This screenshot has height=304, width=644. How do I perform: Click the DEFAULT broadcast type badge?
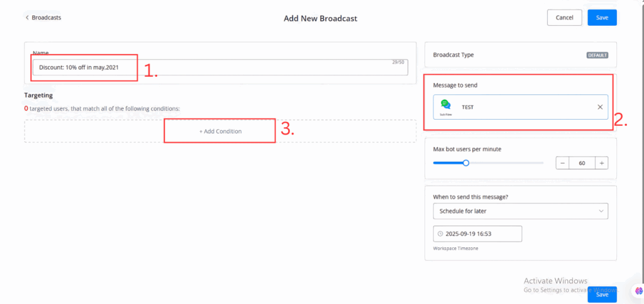pyautogui.click(x=597, y=55)
